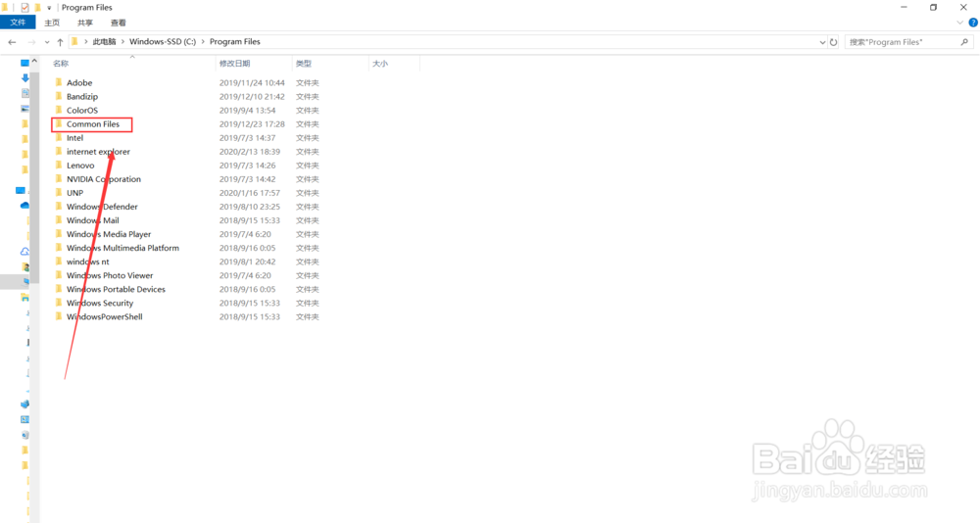Click the folder icon in the address bar
Screen dimensions: 980x523
point(75,41)
